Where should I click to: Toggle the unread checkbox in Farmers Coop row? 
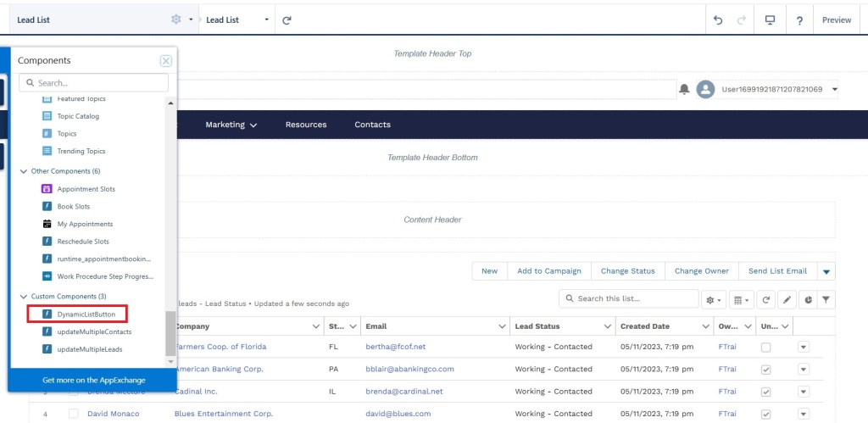766,348
